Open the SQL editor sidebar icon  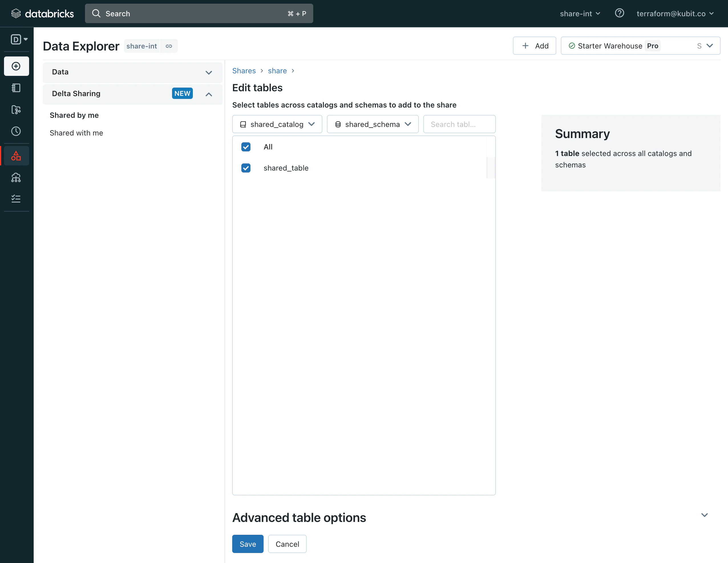pyautogui.click(x=16, y=88)
